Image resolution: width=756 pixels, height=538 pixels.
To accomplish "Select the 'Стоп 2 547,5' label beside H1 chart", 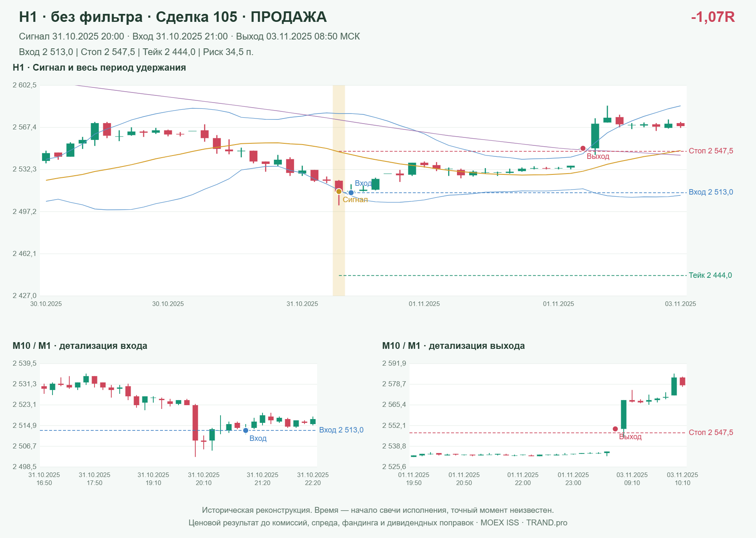I will coord(711,151).
